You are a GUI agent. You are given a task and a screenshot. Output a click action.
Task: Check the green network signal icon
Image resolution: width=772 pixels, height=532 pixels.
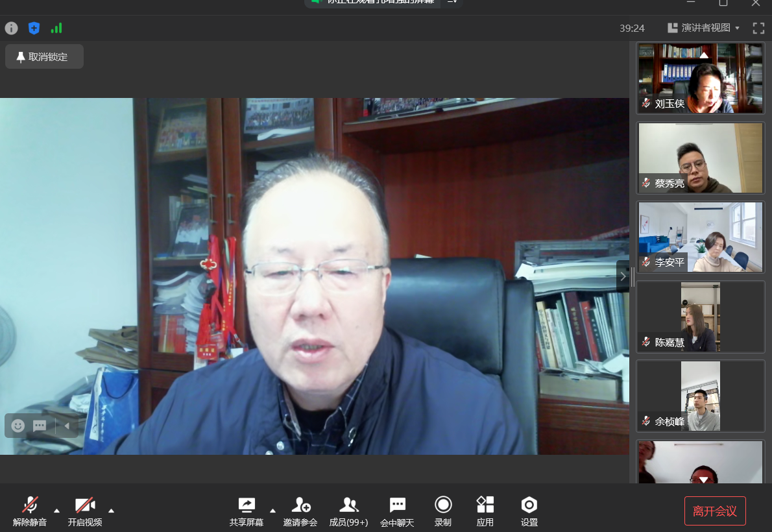click(56, 28)
